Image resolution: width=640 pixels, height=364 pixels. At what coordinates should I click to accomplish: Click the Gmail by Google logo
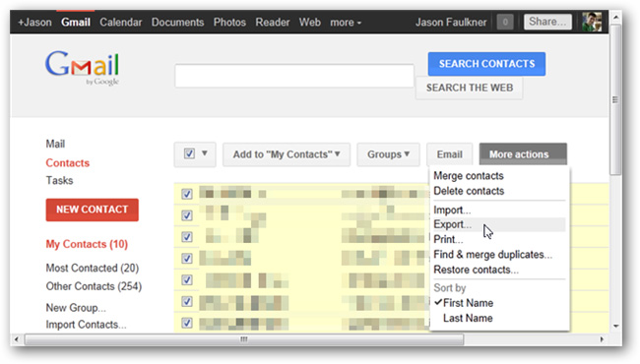tap(82, 68)
